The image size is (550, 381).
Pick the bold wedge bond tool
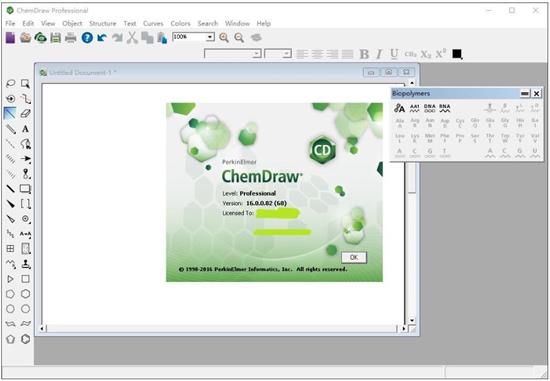pyautogui.click(x=11, y=204)
